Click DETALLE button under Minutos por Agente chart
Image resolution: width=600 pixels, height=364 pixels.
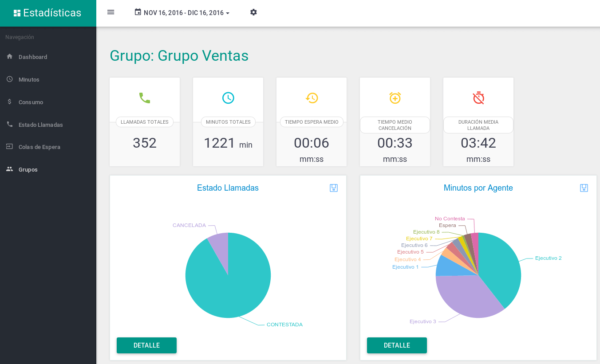[397, 345]
